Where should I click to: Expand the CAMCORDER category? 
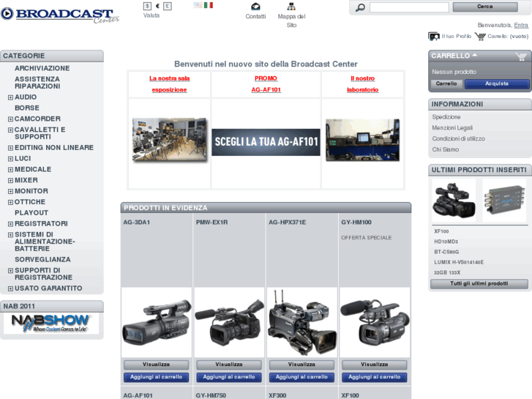pyautogui.click(x=10, y=119)
